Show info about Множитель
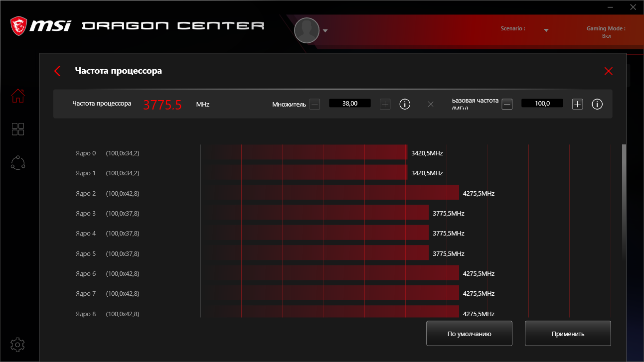Screen dimensions: 644x362 405,104
